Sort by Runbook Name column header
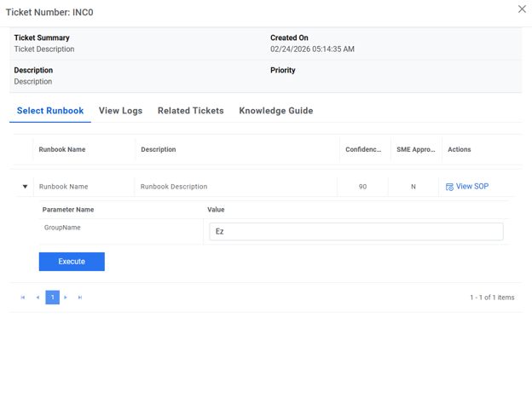Screen dimensions: 532x405 [x=62, y=149]
